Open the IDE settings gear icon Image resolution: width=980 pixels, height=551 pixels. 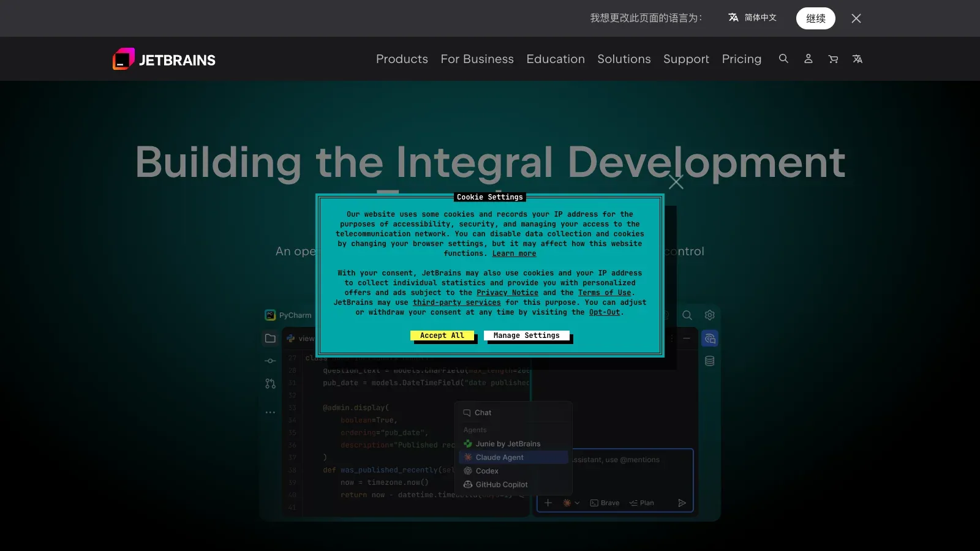[x=709, y=315]
